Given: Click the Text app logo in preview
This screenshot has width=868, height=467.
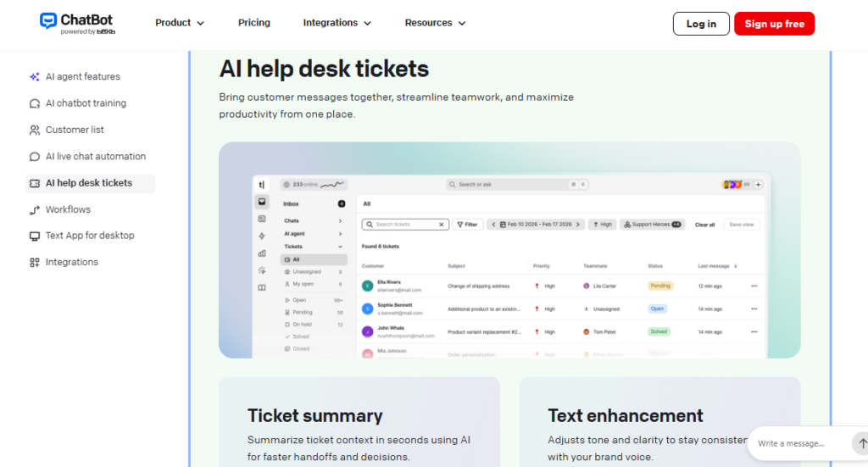Looking at the screenshot, I should pyautogui.click(x=262, y=185).
